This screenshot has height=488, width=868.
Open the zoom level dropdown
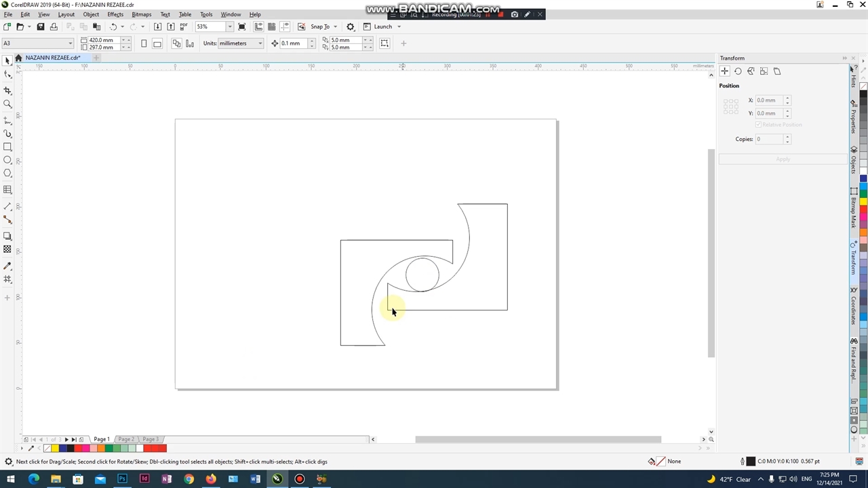click(229, 26)
